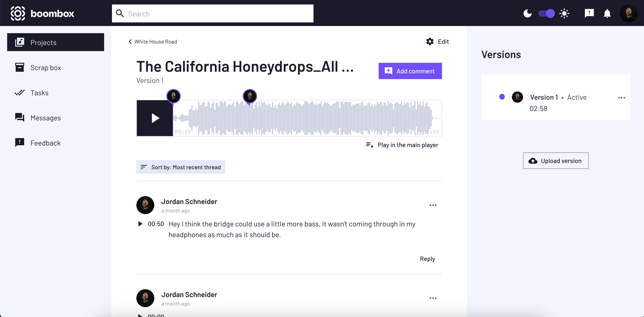Select the sun light mode icon
This screenshot has height=317, width=644.
(x=564, y=13)
